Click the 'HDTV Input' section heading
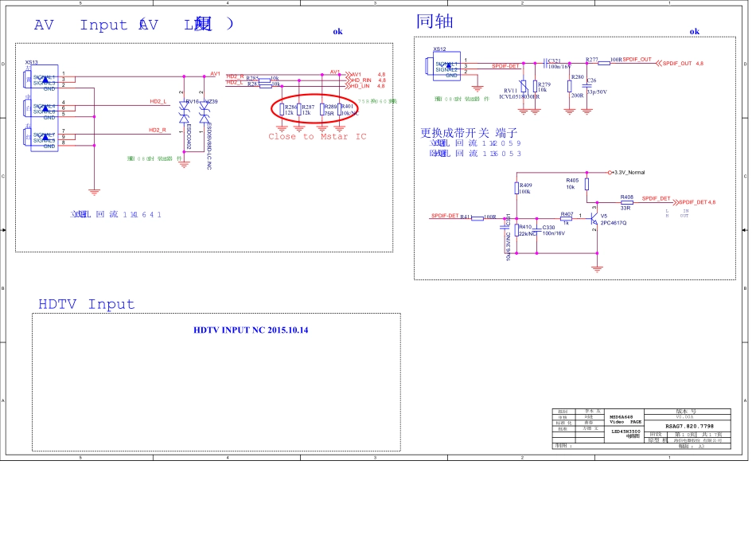Image resolution: width=756 pixels, height=535 pixels. [87, 305]
